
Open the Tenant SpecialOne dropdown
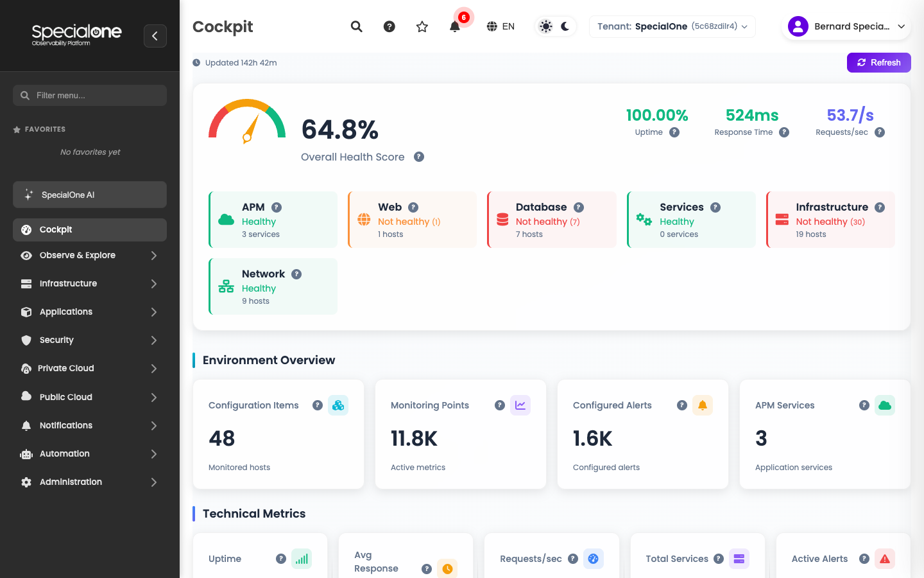[x=672, y=26]
